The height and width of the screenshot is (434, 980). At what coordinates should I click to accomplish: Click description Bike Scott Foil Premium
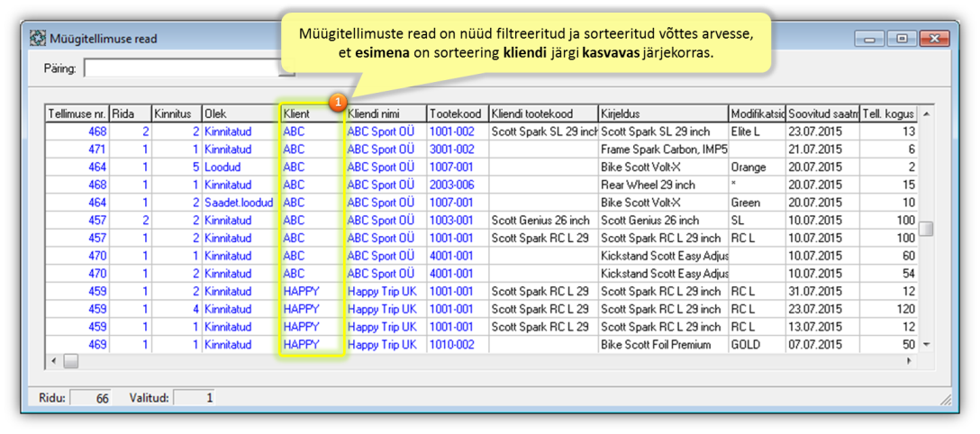663,344
